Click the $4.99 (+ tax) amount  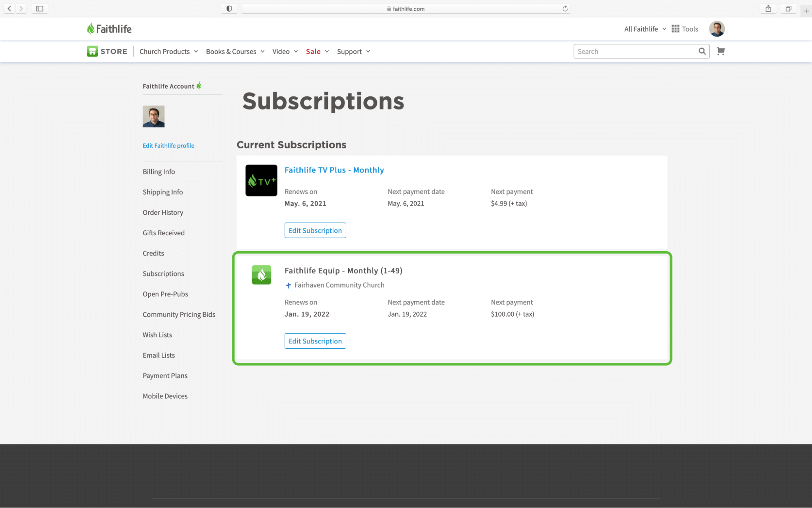tap(509, 203)
